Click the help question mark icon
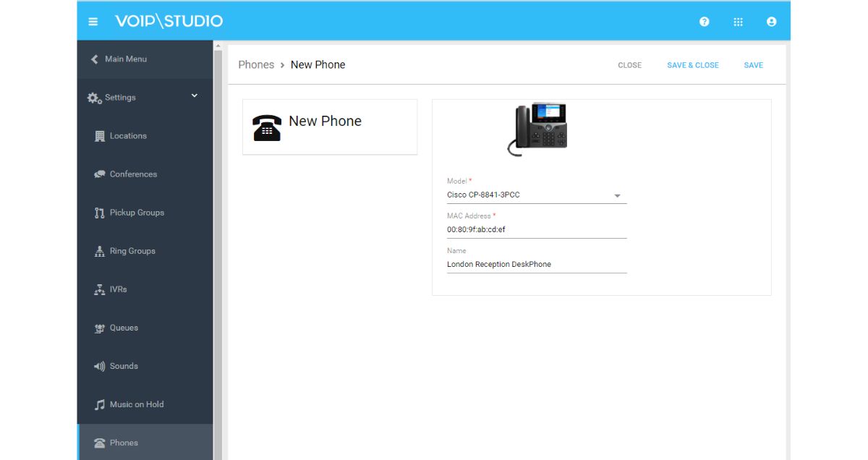This screenshot has height=460, width=868. click(704, 21)
